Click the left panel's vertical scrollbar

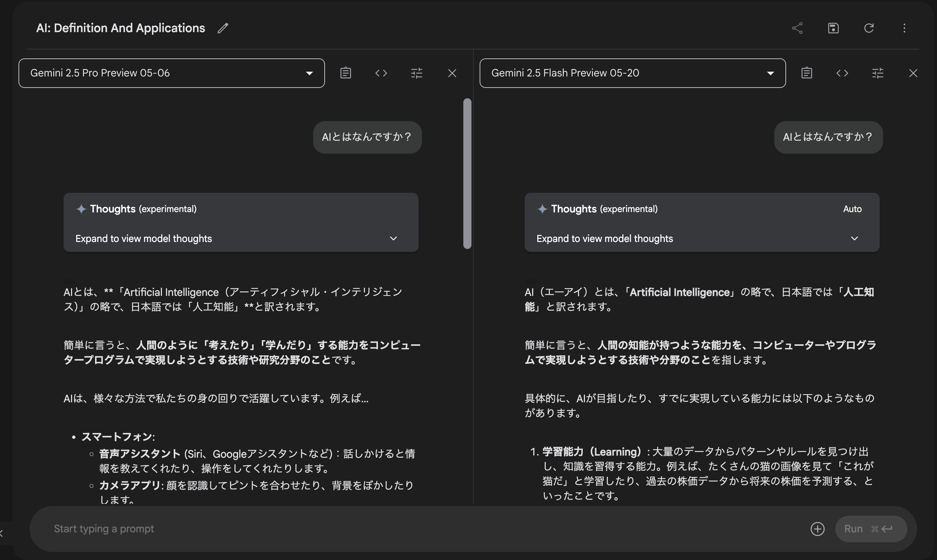click(467, 174)
